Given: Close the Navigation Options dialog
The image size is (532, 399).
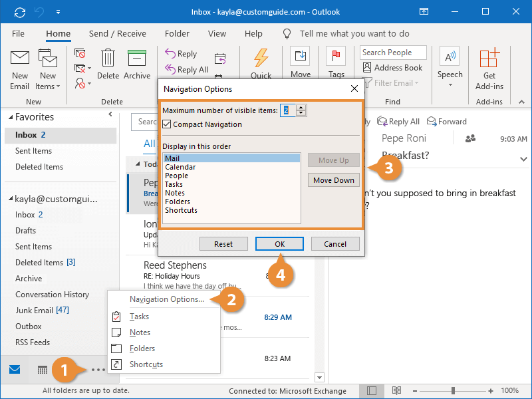Looking at the screenshot, I should click(354, 88).
